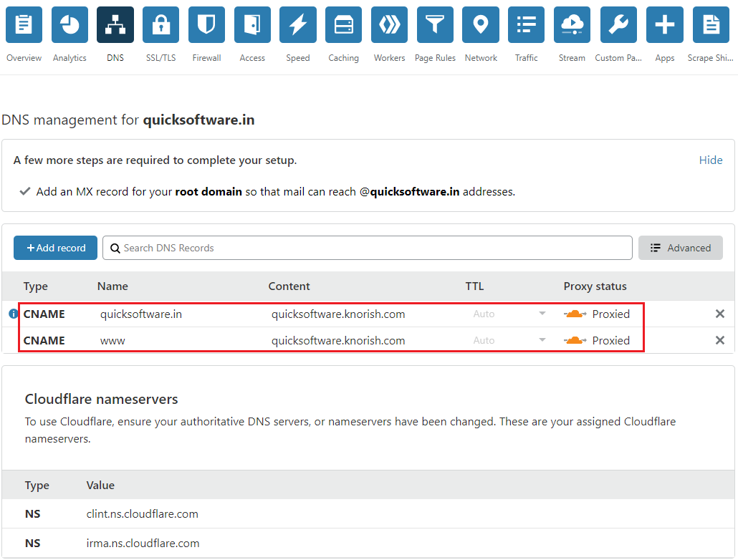Click the Proxy status column header
Viewport: 738px width, 560px height.
tap(595, 286)
